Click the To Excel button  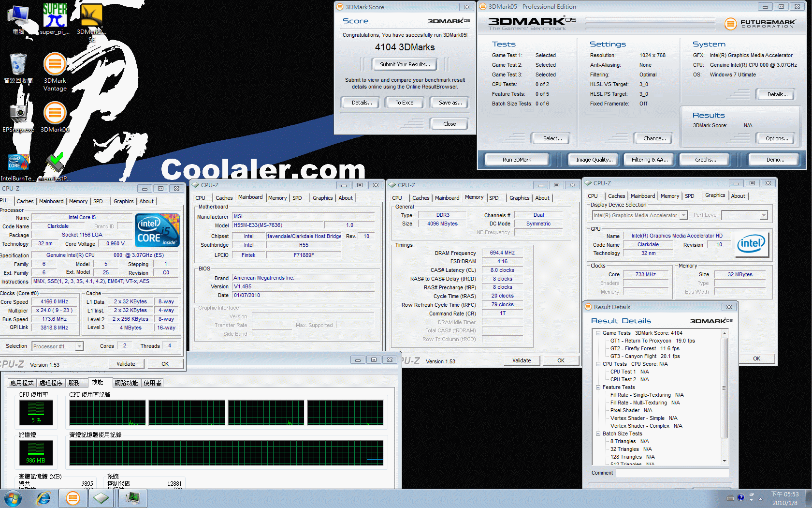(x=405, y=103)
